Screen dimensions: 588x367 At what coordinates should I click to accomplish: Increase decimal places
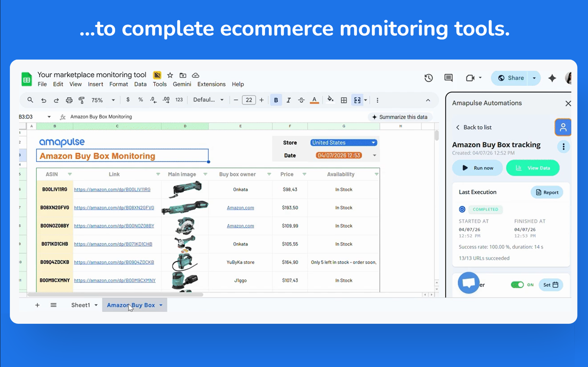166,100
